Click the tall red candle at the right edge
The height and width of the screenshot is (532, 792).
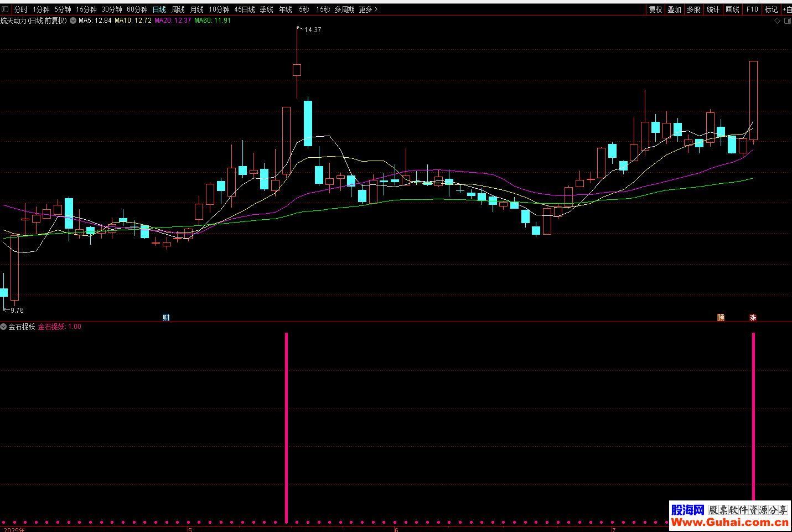[753, 100]
